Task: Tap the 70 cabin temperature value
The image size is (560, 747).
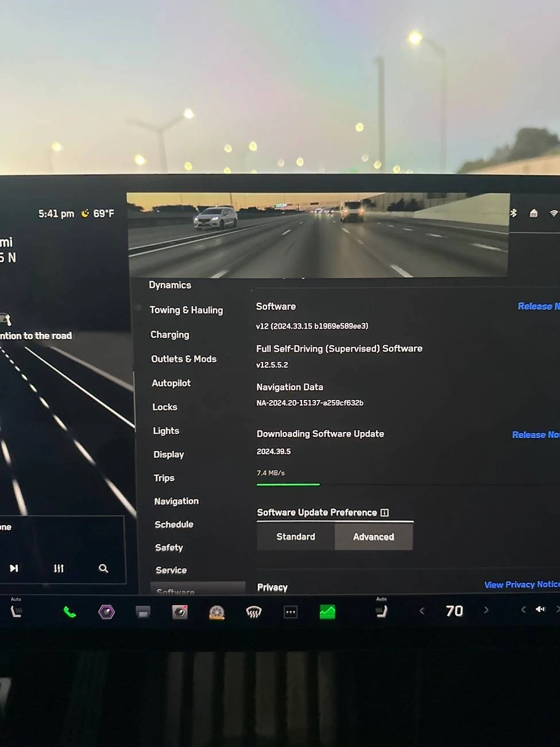Action: (454, 611)
